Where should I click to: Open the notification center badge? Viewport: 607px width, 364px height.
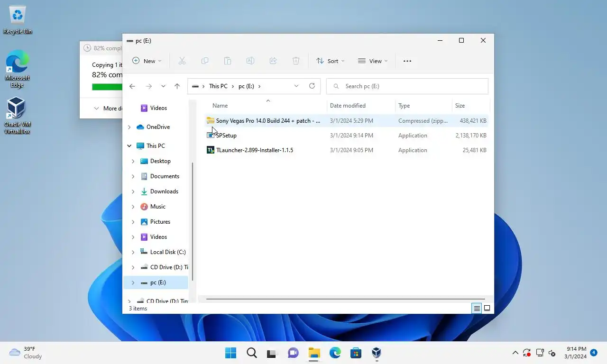click(x=594, y=353)
